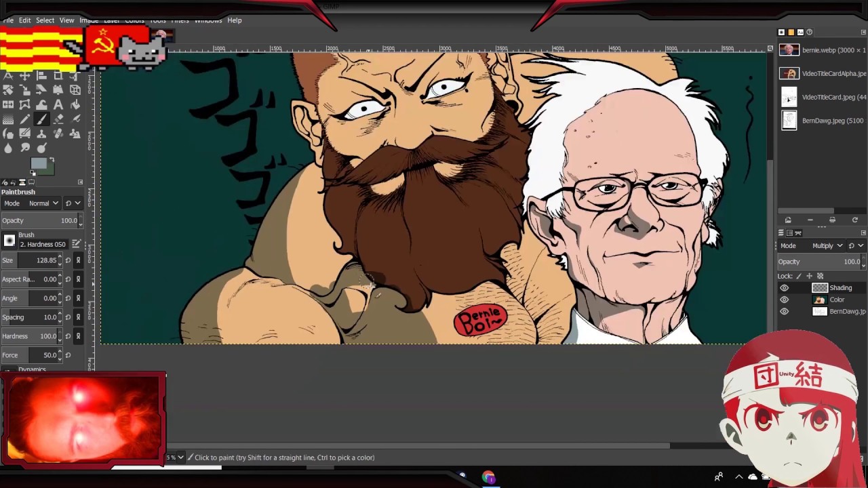Select the Smudge tool
The image size is (868, 488).
point(25,148)
